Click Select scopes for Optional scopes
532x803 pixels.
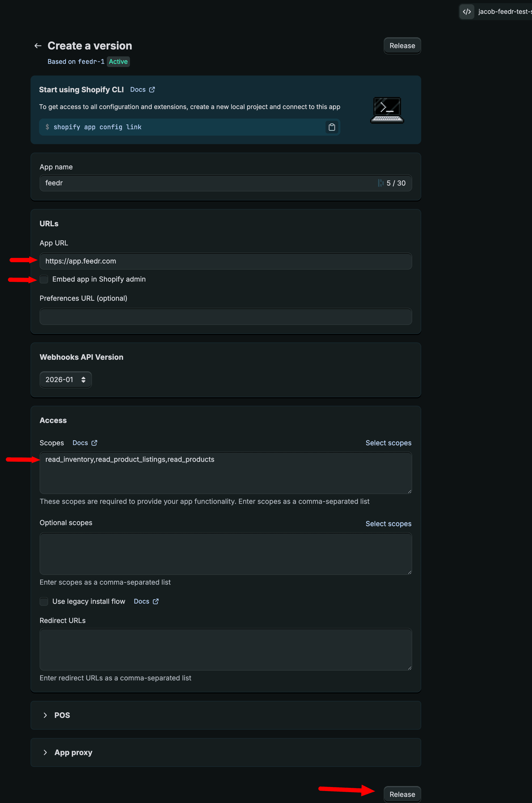388,524
